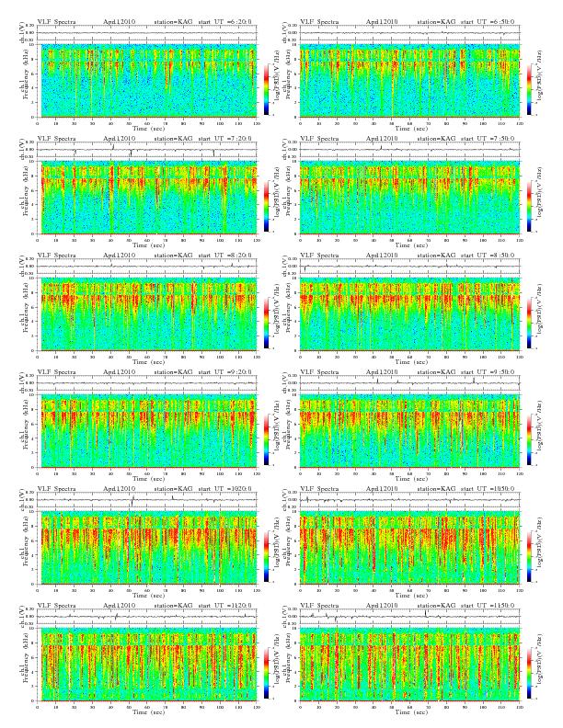This screenshot has width=563, height=728.
Task: Click the PSD color bar of the 8:20:0 panel
Action: pyautogui.click(x=266, y=323)
